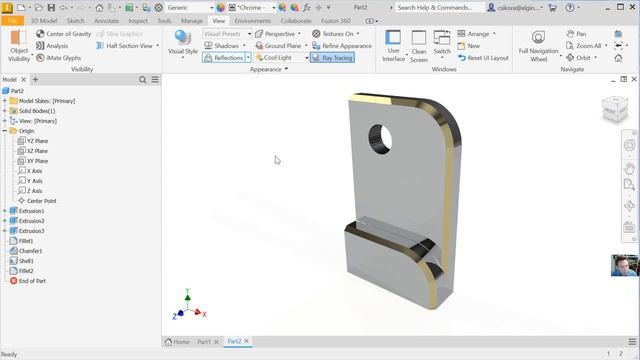Close the Part2 document tab

247,341
